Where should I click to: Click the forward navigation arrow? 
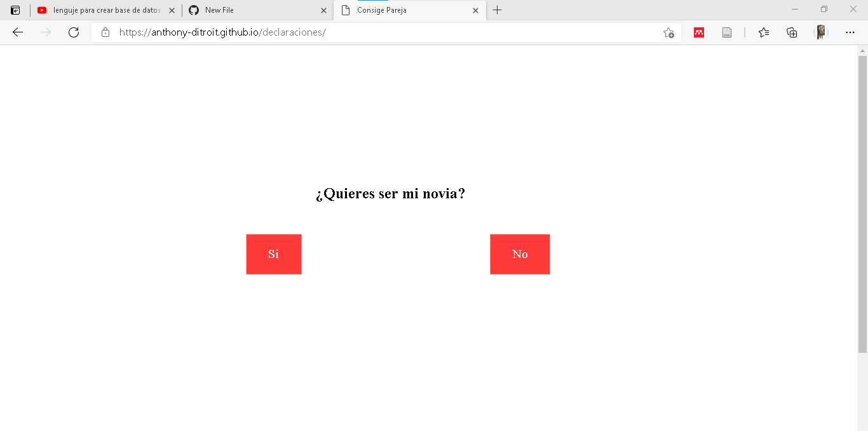[x=45, y=32]
